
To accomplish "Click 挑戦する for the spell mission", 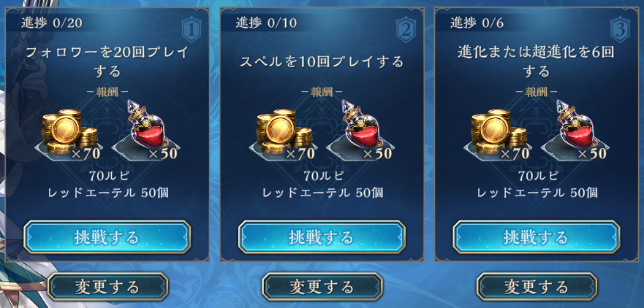I will pos(322,237).
